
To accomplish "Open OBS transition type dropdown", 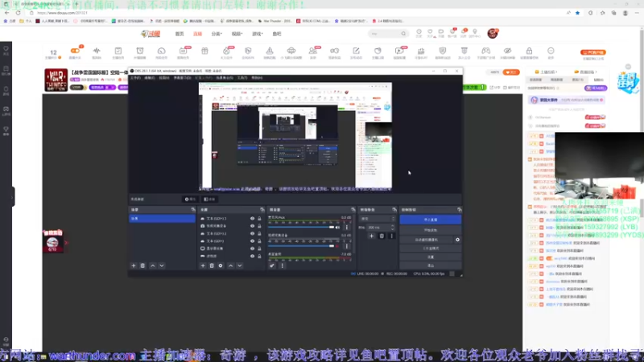I will click(377, 219).
